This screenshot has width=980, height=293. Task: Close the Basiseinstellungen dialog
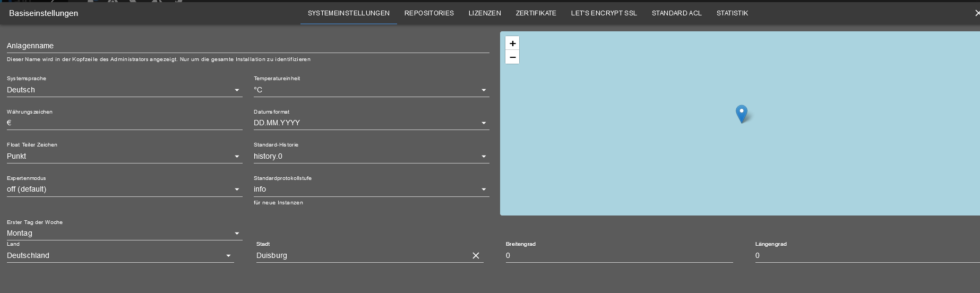[977, 13]
